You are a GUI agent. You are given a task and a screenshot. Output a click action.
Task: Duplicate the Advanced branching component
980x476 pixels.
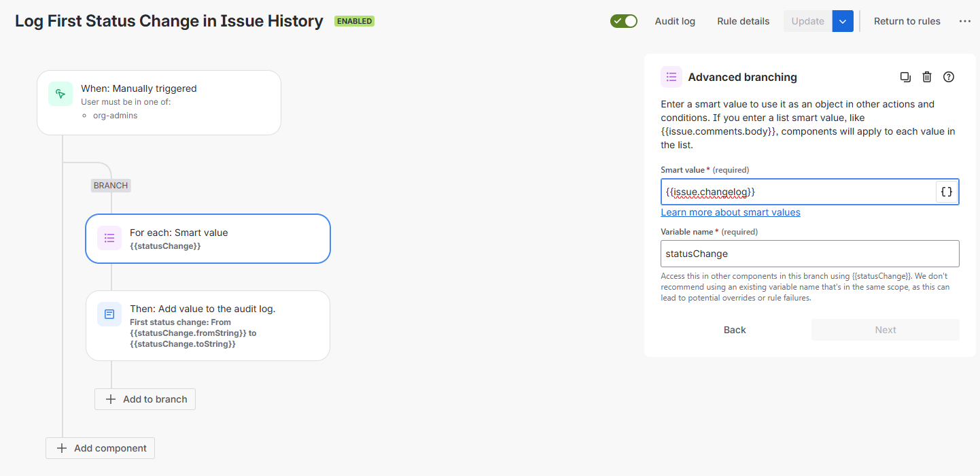(x=905, y=77)
